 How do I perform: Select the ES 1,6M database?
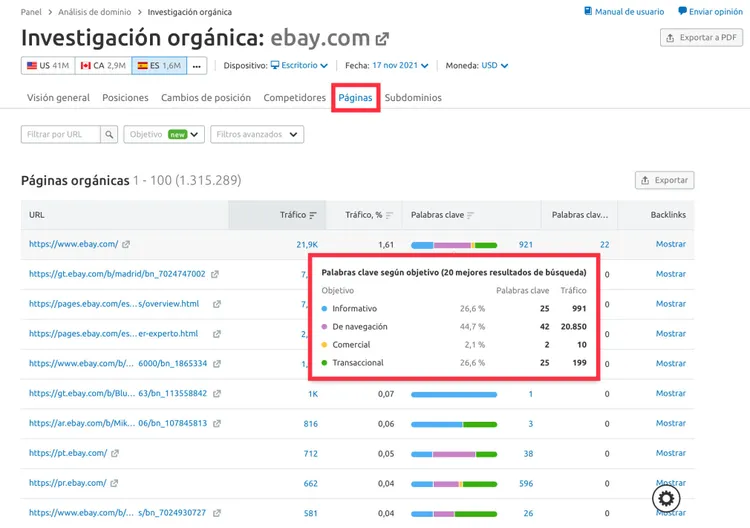pyautogui.click(x=159, y=66)
